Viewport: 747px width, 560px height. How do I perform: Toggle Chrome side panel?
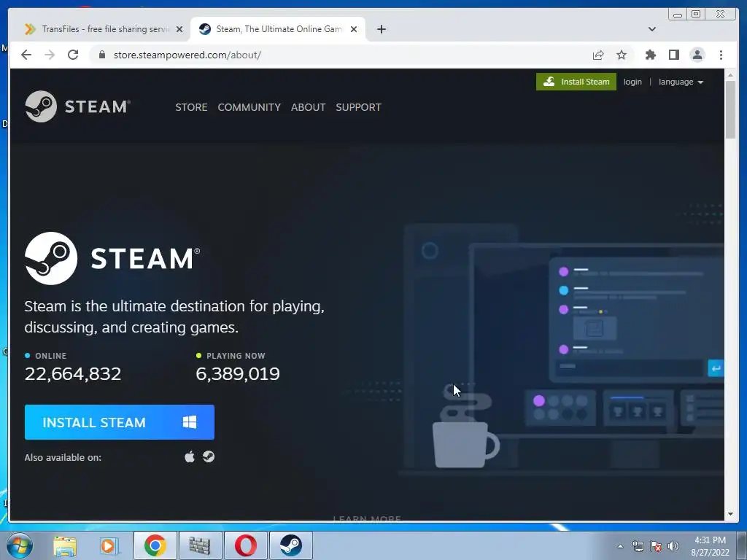pyautogui.click(x=673, y=55)
